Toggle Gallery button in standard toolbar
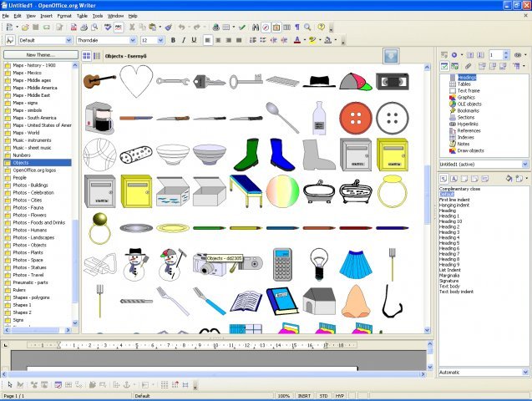The height and width of the screenshot is (401, 532). pos(276,27)
